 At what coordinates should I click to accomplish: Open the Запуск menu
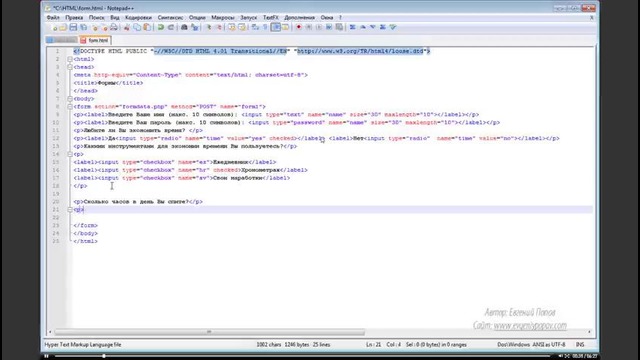click(x=249, y=18)
